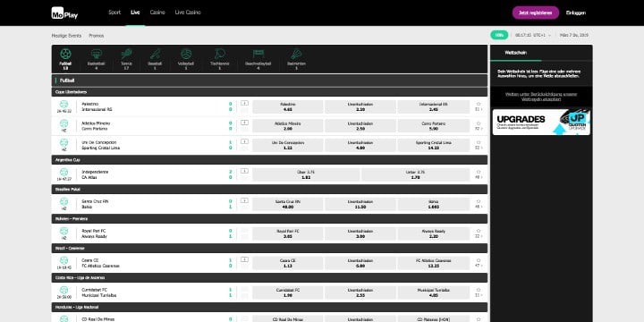
Task: Favorite the Palestino vs Internacional RS match
Action: pos(479,105)
